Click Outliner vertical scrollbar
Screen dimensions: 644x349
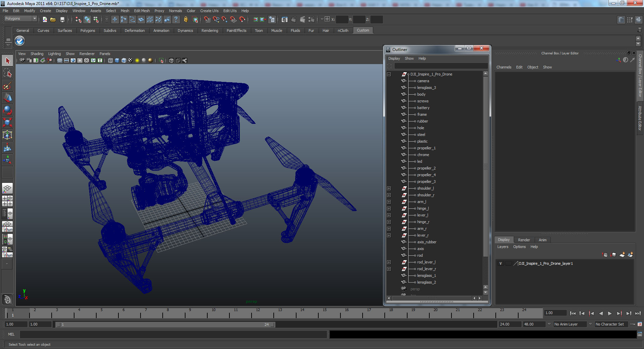pyautogui.click(x=485, y=166)
